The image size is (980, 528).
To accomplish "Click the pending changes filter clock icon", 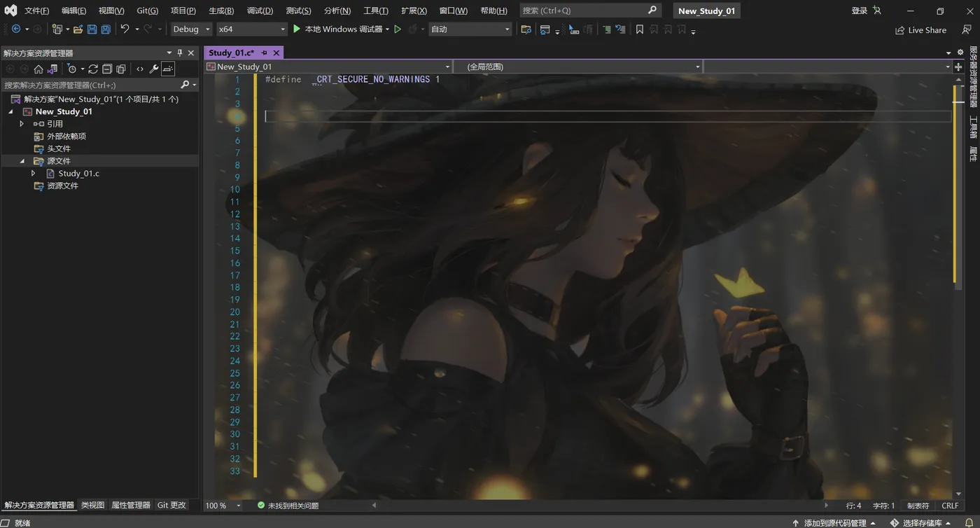I will 71,69.
